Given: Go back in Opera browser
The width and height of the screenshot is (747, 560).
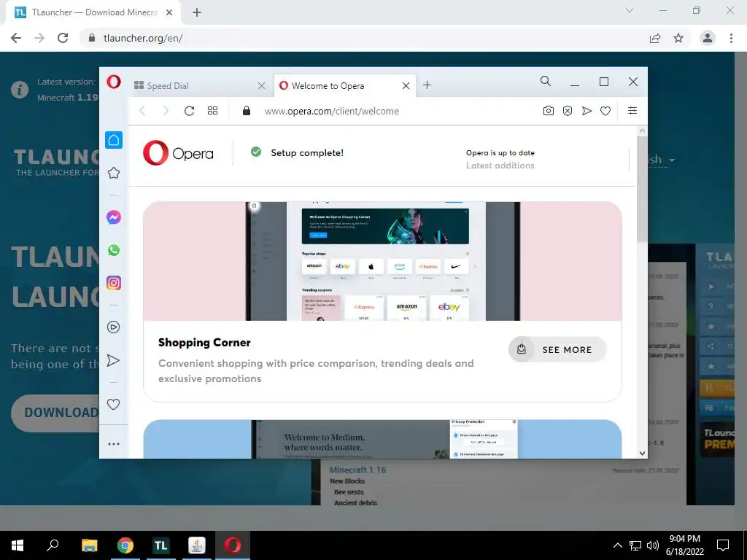Looking at the screenshot, I should point(142,111).
